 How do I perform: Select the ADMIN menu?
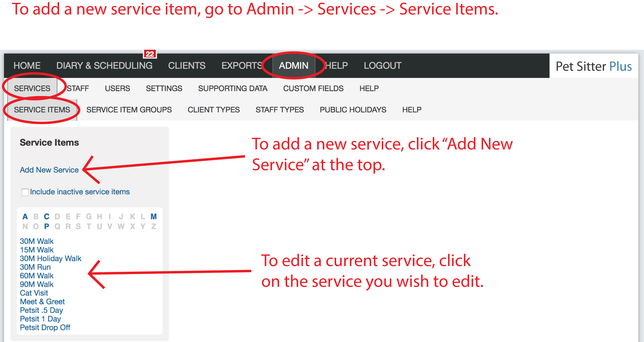point(294,65)
